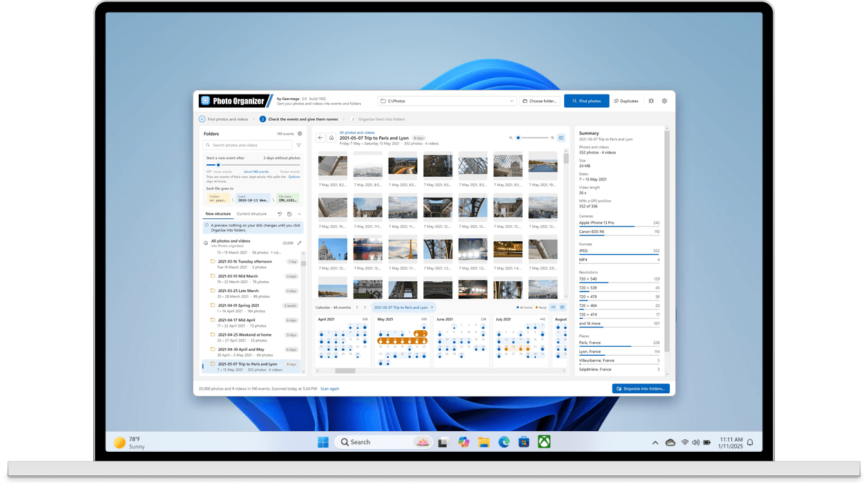Select the 2021-03-19 Mid March folder
This screenshot has width=868, height=485.
tap(253, 278)
